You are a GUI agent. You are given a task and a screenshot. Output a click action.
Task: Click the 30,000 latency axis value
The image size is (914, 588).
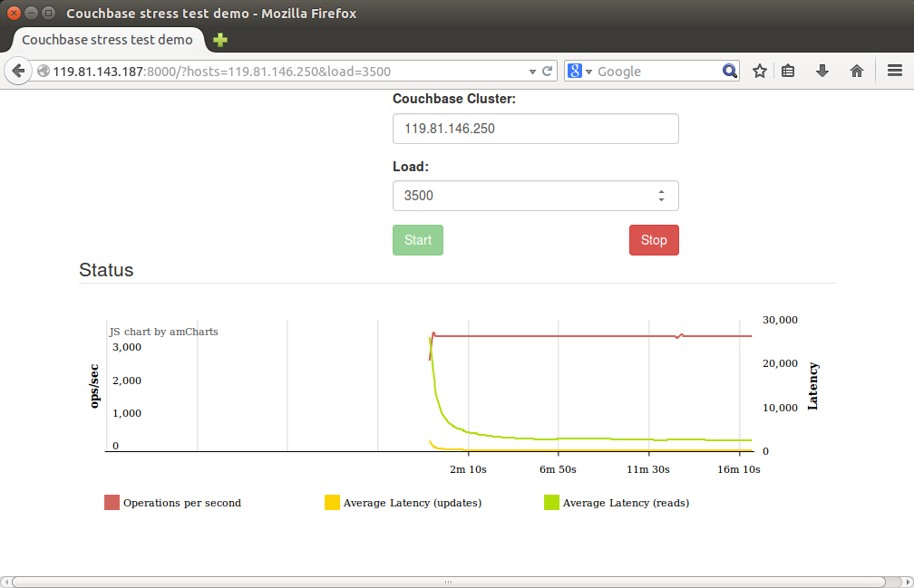(x=780, y=320)
